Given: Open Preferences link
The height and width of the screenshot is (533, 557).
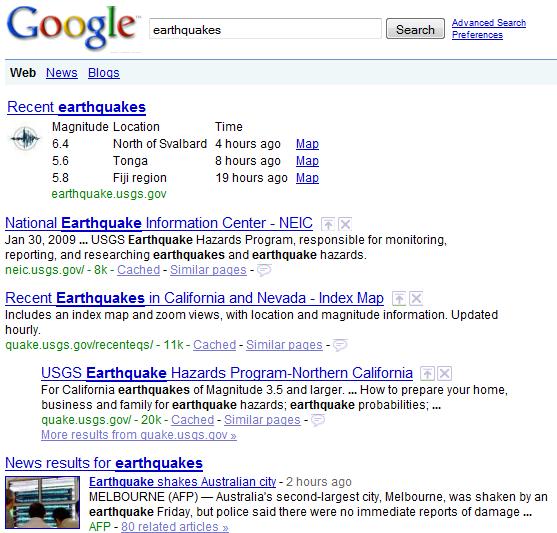Looking at the screenshot, I should pyautogui.click(x=477, y=35).
